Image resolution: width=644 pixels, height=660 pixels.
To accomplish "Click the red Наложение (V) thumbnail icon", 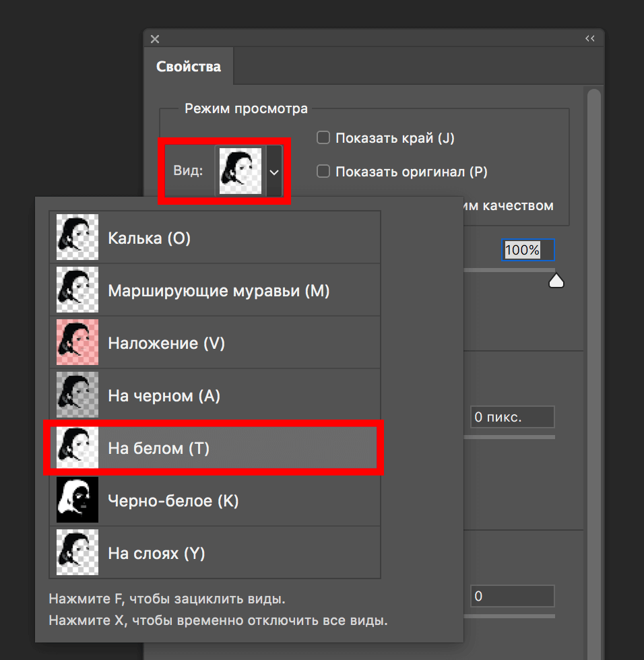I will pyautogui.click(x=77, y=343).
